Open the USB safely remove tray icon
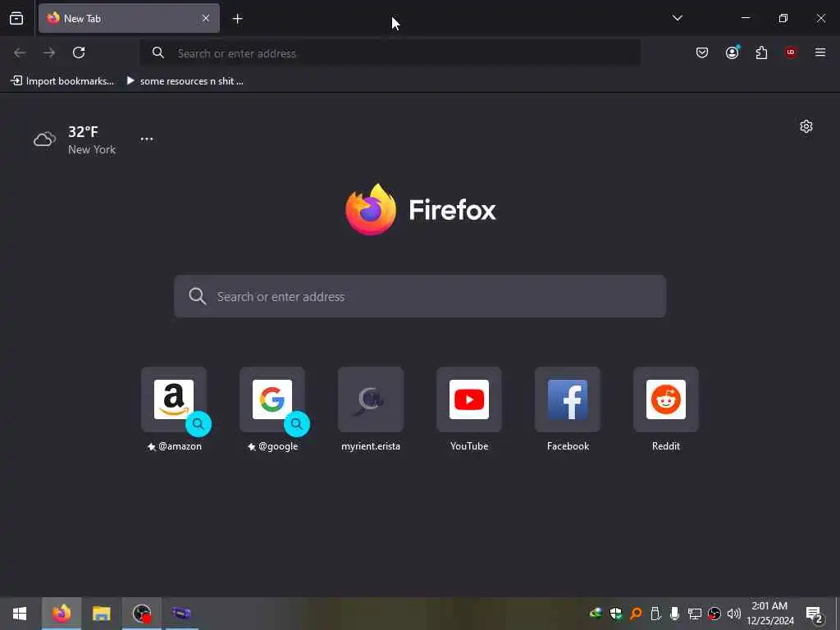Viewport: 840px width, 630px height. [655, 614]
